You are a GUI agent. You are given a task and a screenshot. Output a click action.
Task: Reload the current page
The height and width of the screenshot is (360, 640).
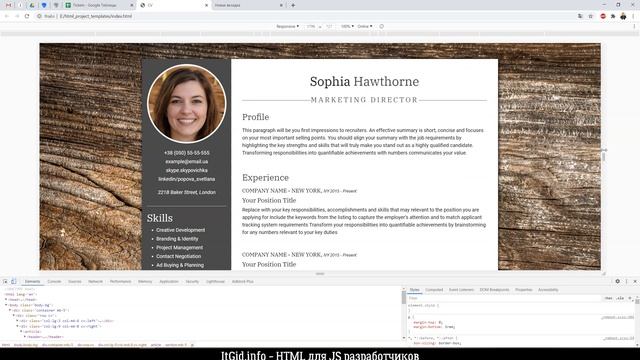(27, 16)
